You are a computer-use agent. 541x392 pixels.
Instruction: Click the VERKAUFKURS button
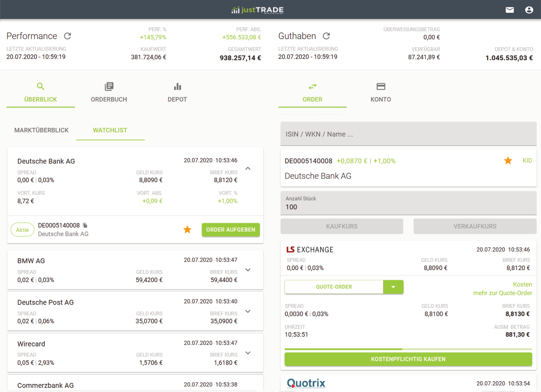pyautogui.click(x=475, y=226)
